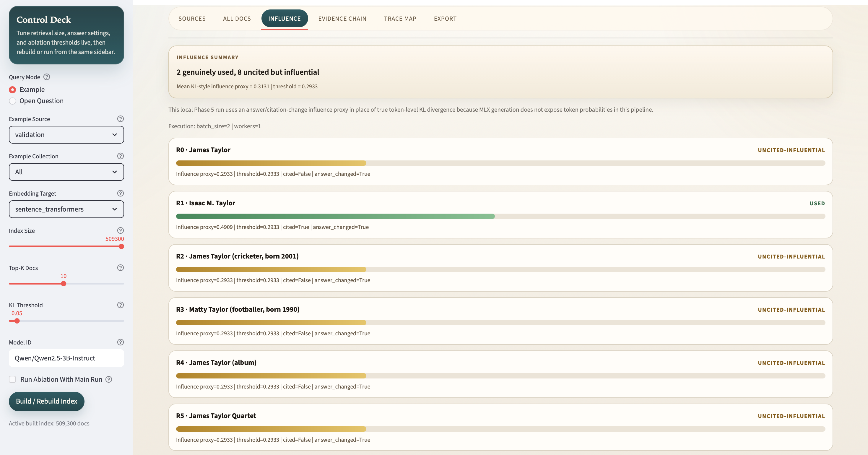Click the UNCITED-INFLUENTIAL label on R0
The width and height of the screenshot is (868, 455).
point(791,150)
